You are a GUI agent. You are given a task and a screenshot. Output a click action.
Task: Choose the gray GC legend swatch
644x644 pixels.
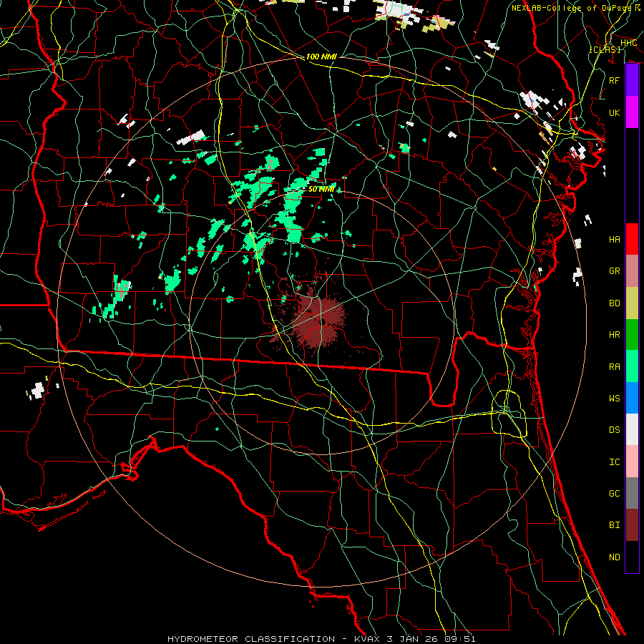[632, 493]
